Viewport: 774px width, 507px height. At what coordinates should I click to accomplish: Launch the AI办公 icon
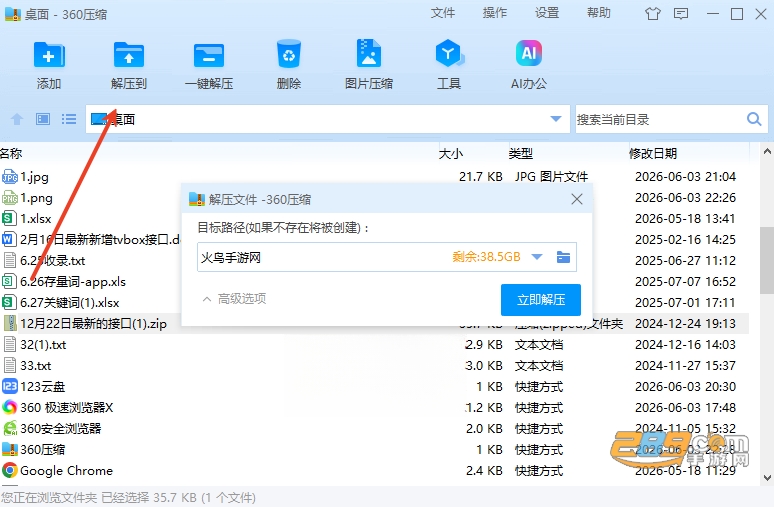tap(529, 53)
